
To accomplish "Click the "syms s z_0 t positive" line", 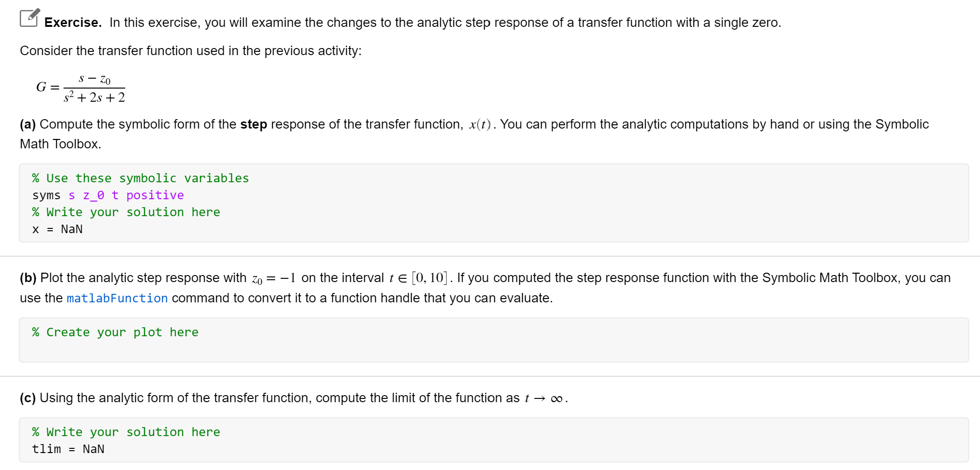I will point(108,195).
